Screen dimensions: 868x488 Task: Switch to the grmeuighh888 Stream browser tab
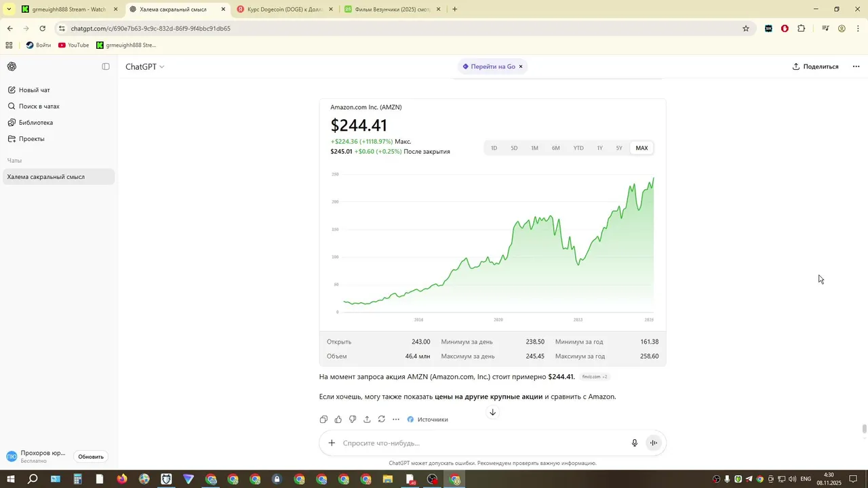point(70,9)
